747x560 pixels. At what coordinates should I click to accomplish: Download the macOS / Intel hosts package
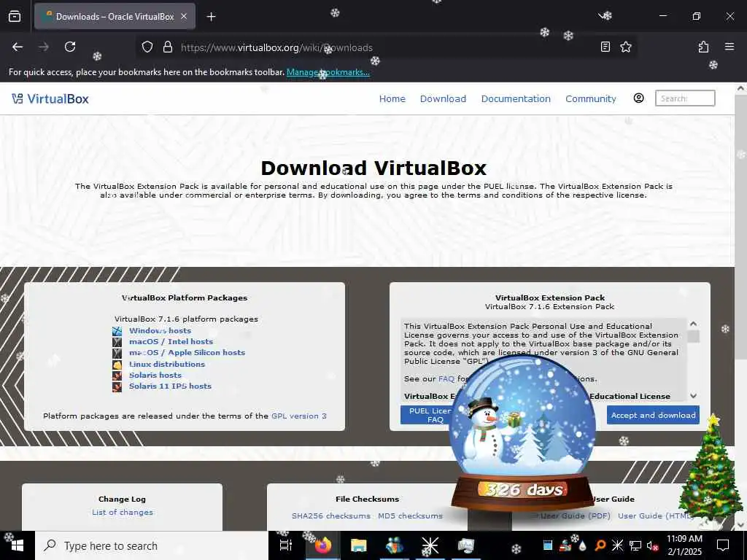point(171,341)
